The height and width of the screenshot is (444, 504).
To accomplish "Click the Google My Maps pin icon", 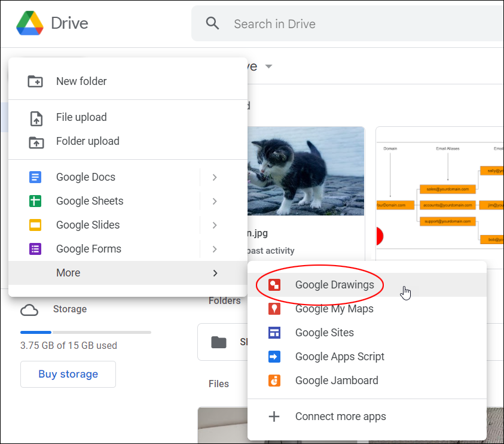I will click(x=274, y=309).
